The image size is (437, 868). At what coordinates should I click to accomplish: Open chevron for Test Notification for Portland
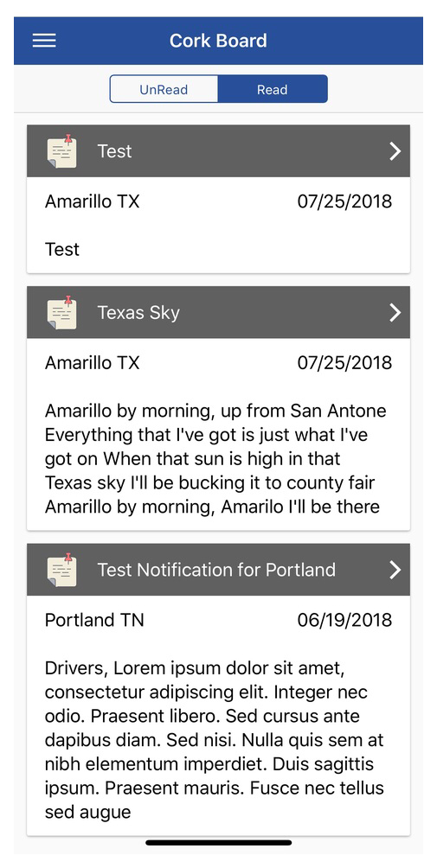[x=395, y=570]
